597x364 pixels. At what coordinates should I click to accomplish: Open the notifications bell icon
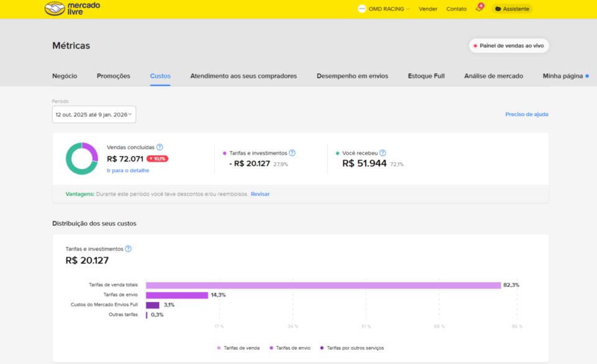(x=479, y=8)
